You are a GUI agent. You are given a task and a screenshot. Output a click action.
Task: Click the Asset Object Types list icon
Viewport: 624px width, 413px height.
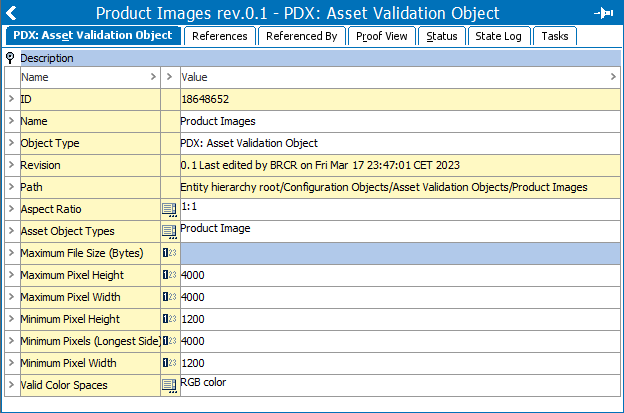point(169,231)
